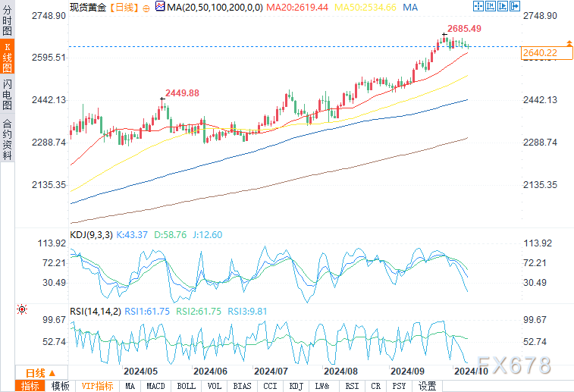This screenshot has height=392, width=574.
Task: Click the KDJ(9,3,3) parameter label
Action: click(x=90, y=236)
